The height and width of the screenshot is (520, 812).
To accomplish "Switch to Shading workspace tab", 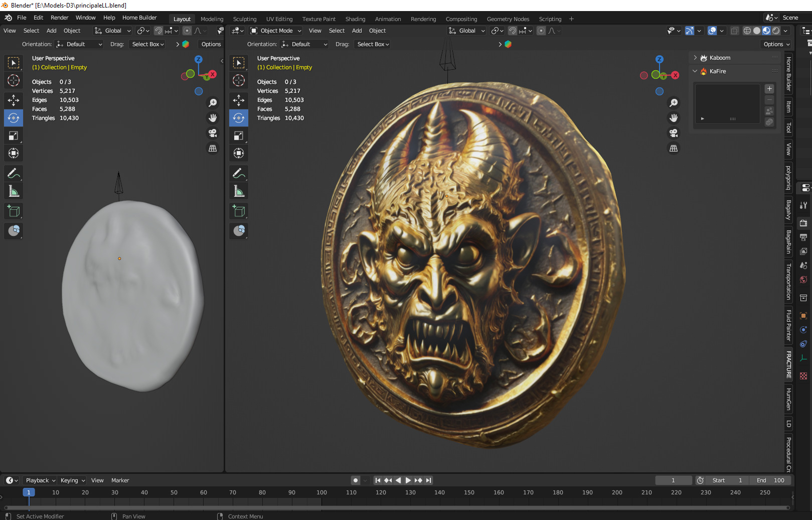I will (355, 19).
